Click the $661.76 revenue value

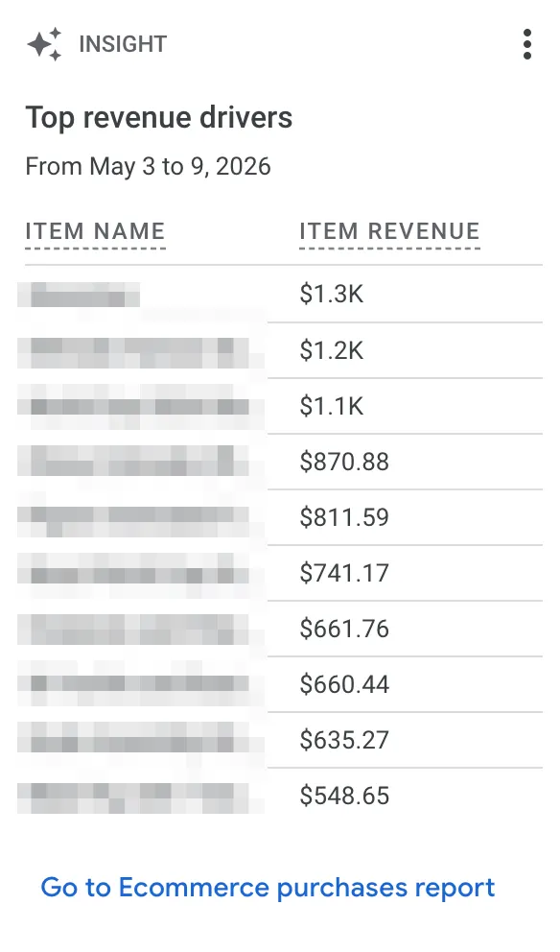(x=344, y=629)
